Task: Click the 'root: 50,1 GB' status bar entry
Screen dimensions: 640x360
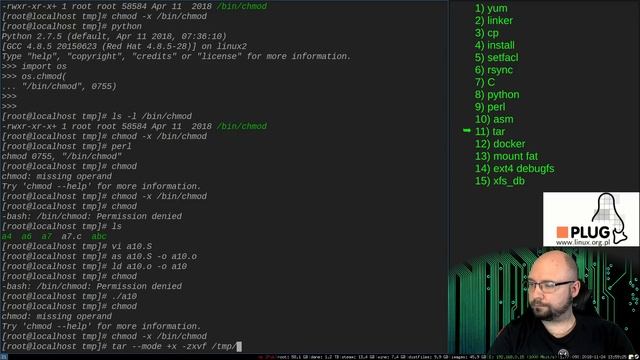Action: [x=292, y=357]
